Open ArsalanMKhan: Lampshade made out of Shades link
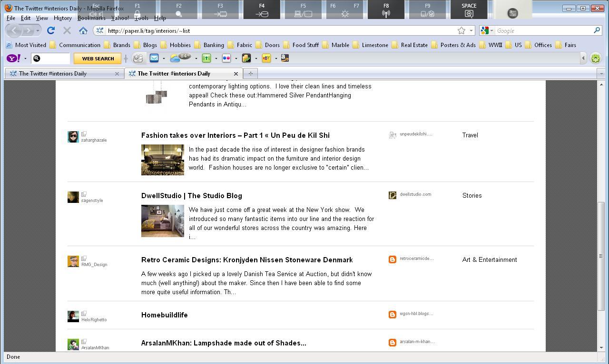The image size is (609, 364). (x=224, y=343)
